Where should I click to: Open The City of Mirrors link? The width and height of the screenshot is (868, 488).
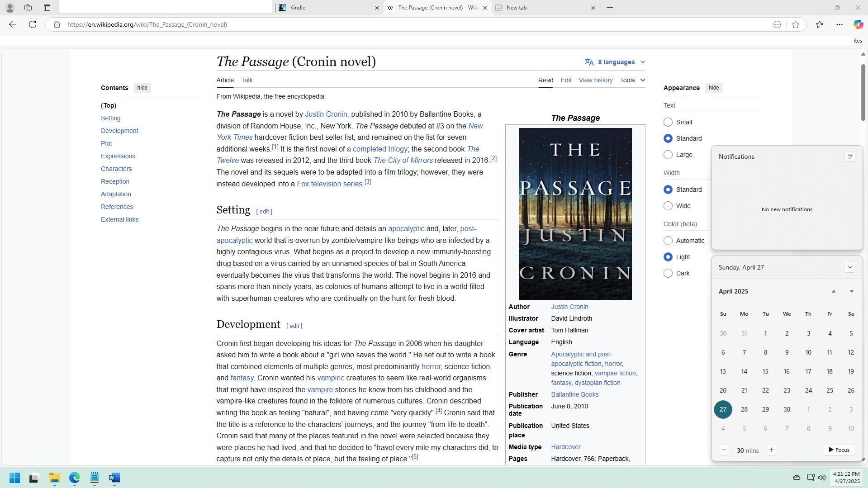coord(403,161)
